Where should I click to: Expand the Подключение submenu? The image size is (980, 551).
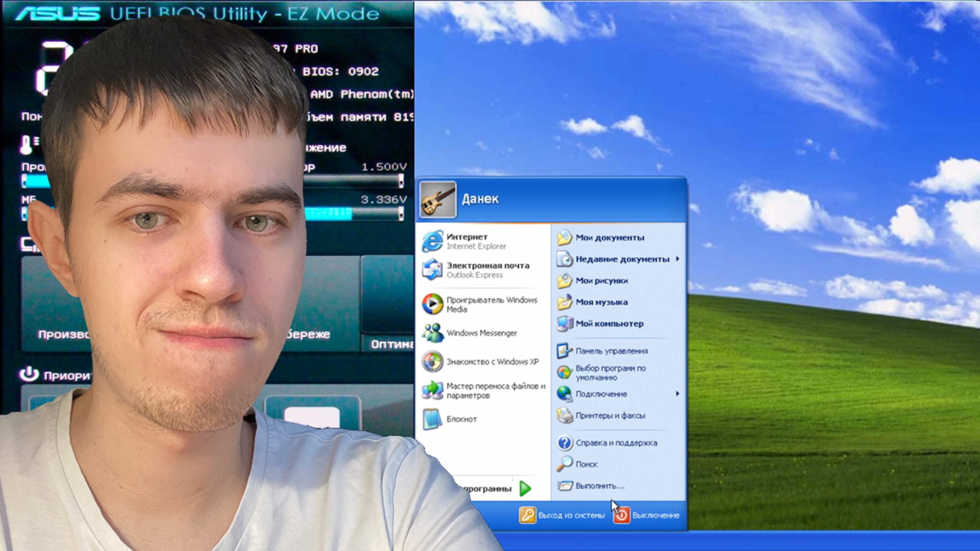point(601,394)
